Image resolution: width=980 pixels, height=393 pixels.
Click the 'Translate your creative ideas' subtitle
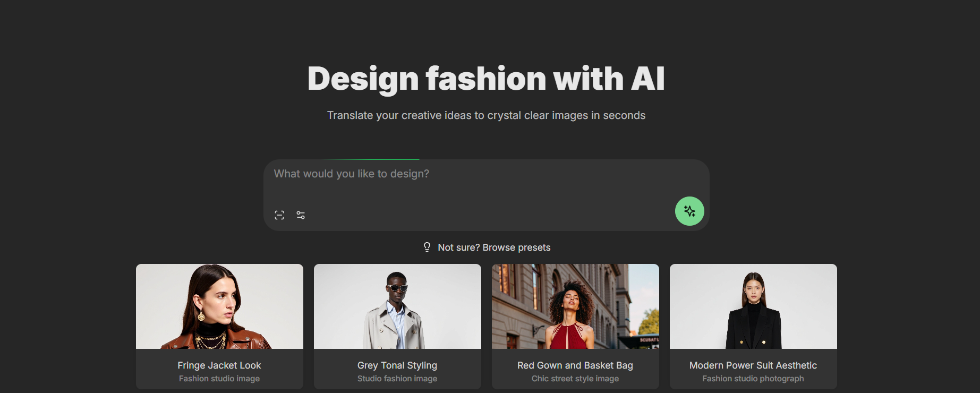[486, 115]
